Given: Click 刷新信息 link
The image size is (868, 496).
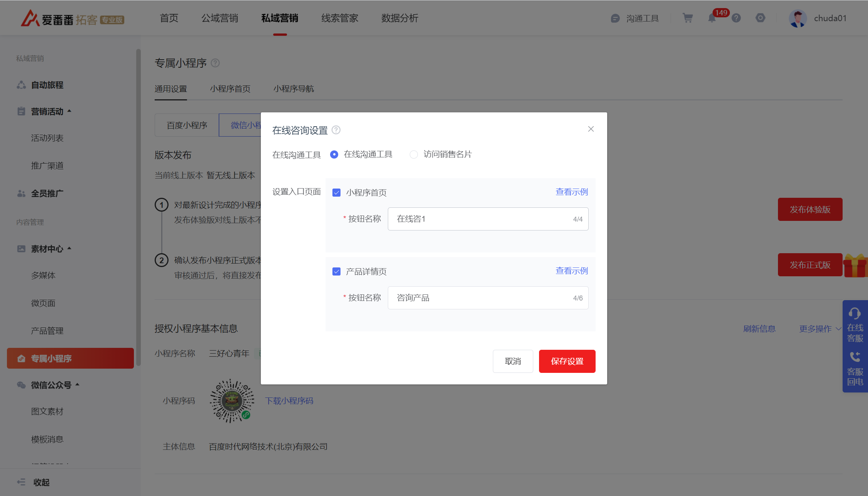Looking at the screenshot, I should coord(759,329).
